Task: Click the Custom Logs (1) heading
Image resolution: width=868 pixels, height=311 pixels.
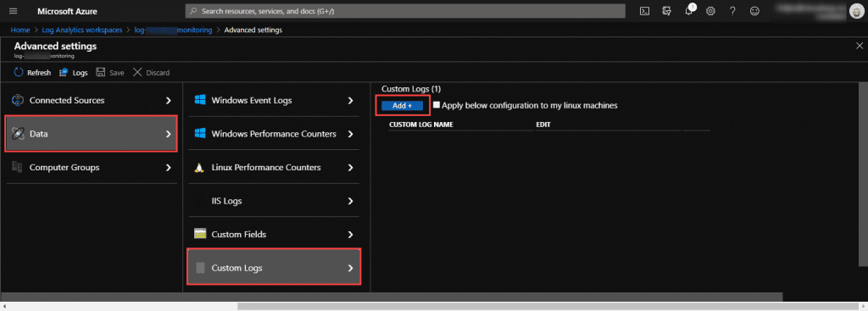Action: point(411,88)
